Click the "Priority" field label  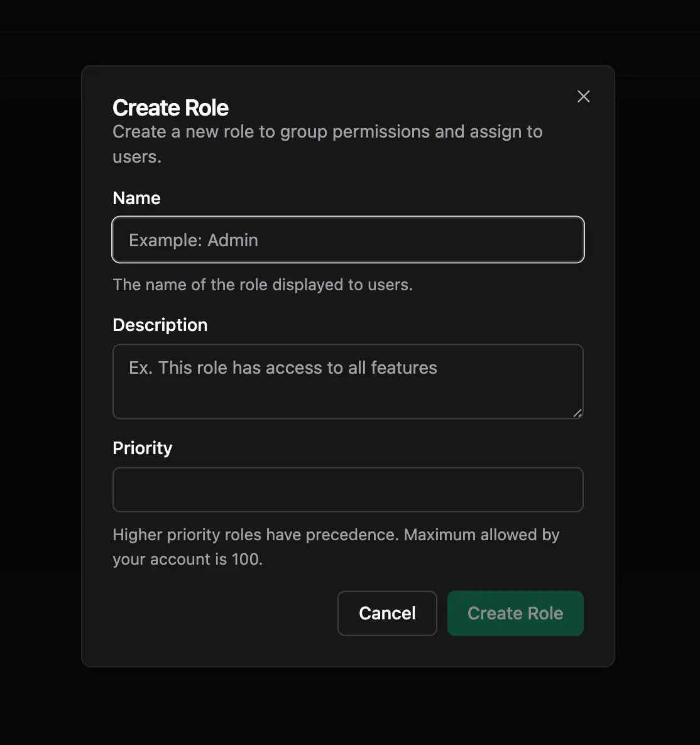pos(142,448)
